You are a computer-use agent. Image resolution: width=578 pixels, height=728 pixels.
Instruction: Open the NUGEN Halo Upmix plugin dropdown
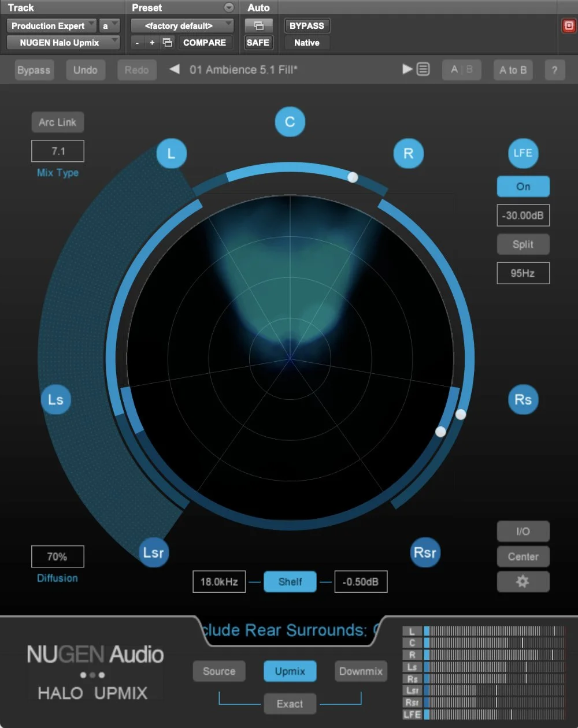point(64,43)
